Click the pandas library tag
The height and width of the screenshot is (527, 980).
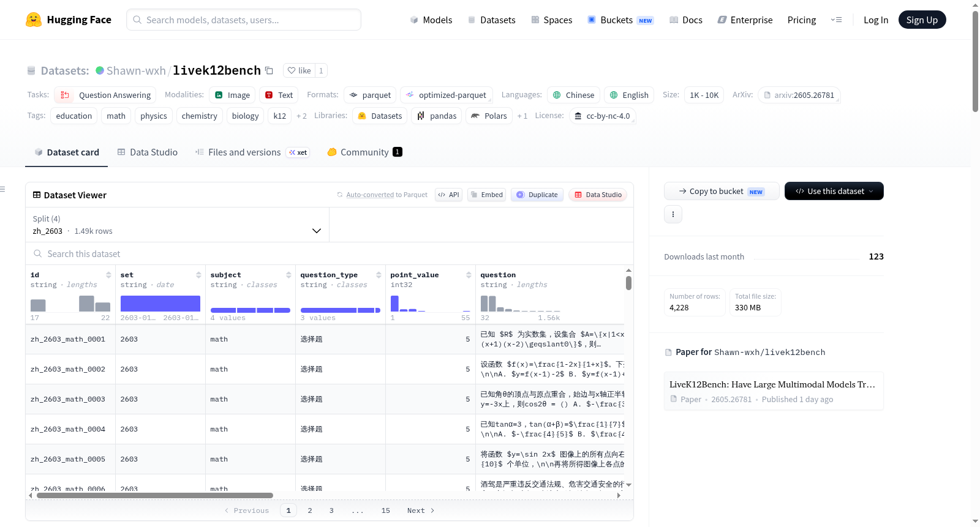click(437, 116)
